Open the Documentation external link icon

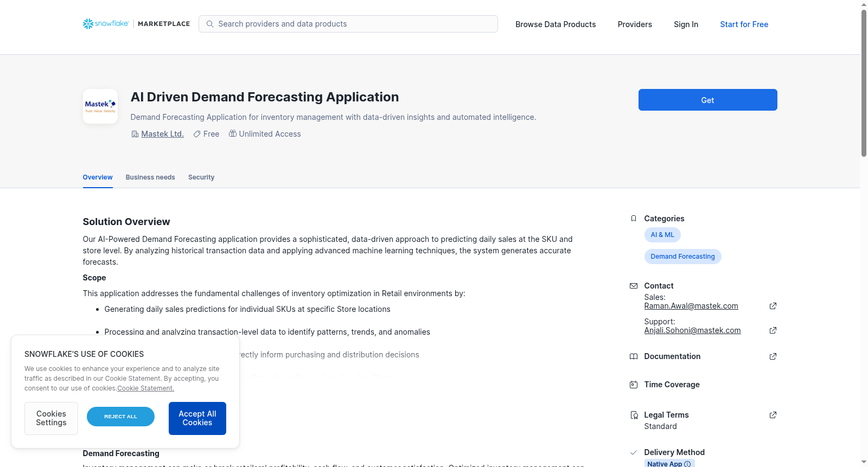pos(773,356)
